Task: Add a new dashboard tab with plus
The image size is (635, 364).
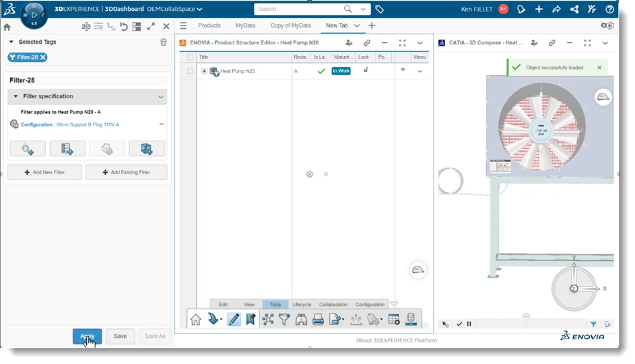Action: click(x=371, y=26)
